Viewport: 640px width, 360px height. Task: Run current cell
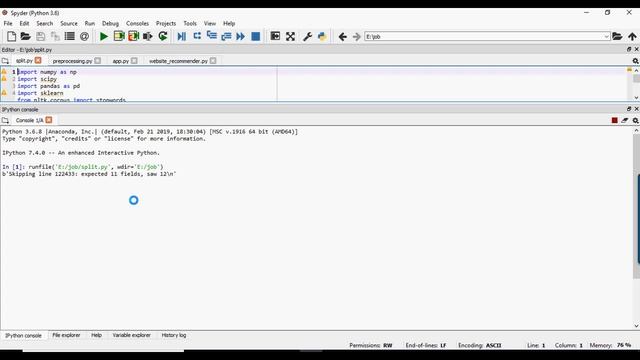click(x=119, y=36)
